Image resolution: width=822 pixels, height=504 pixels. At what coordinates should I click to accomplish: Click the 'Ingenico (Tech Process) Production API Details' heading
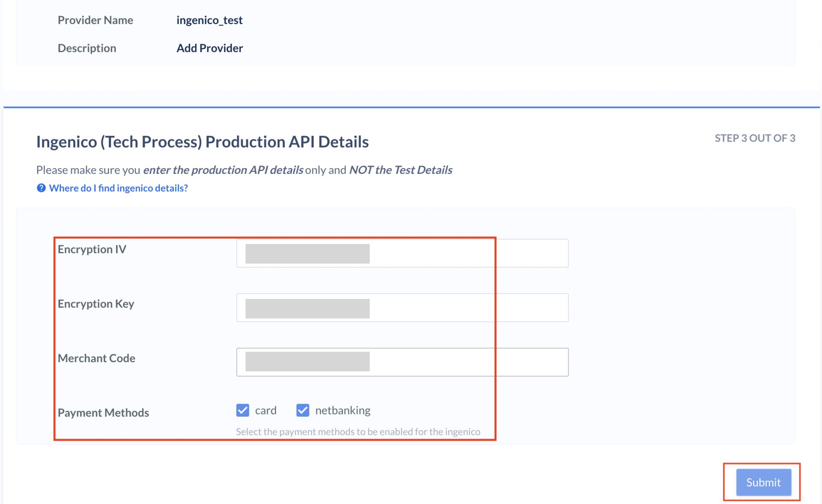[202, 142]
